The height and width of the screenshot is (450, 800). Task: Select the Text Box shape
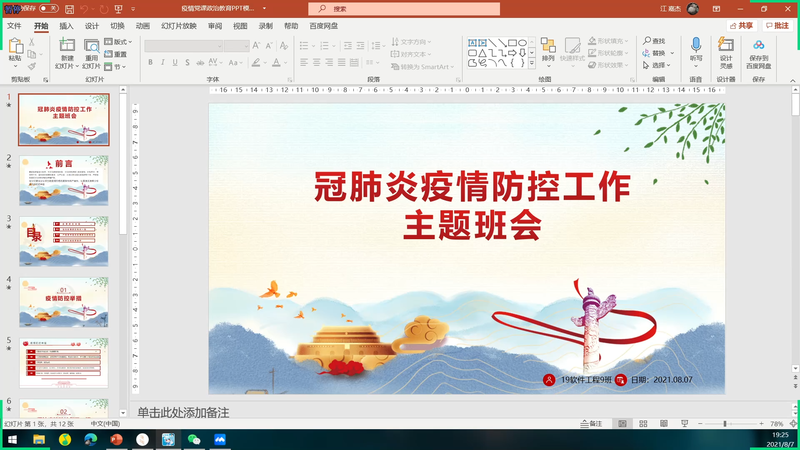(472, 43)
